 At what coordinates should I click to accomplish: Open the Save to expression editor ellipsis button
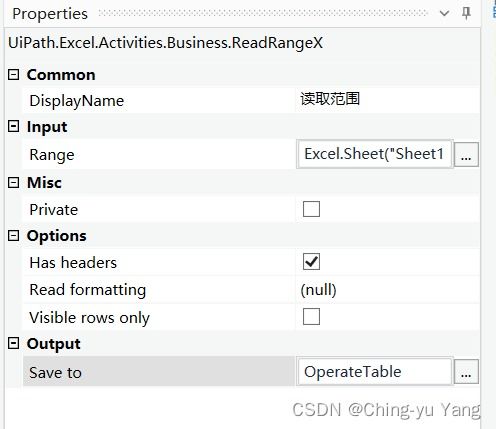click(x=466, y=372)
